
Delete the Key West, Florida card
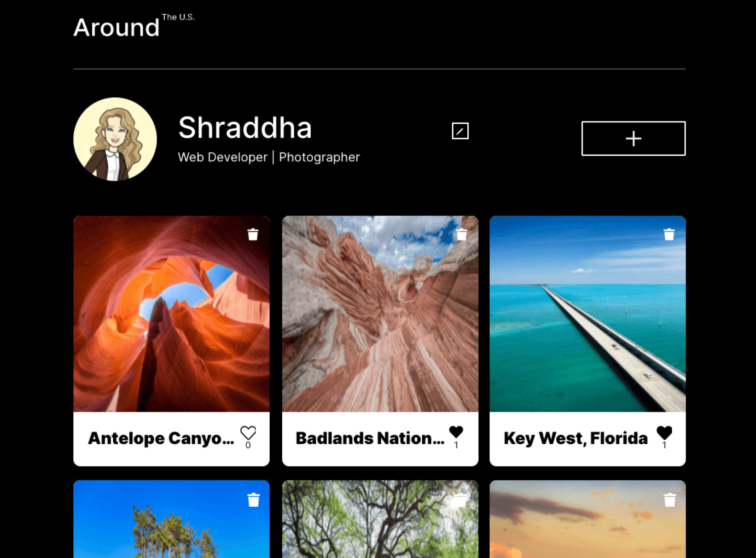tap(669, 234)
